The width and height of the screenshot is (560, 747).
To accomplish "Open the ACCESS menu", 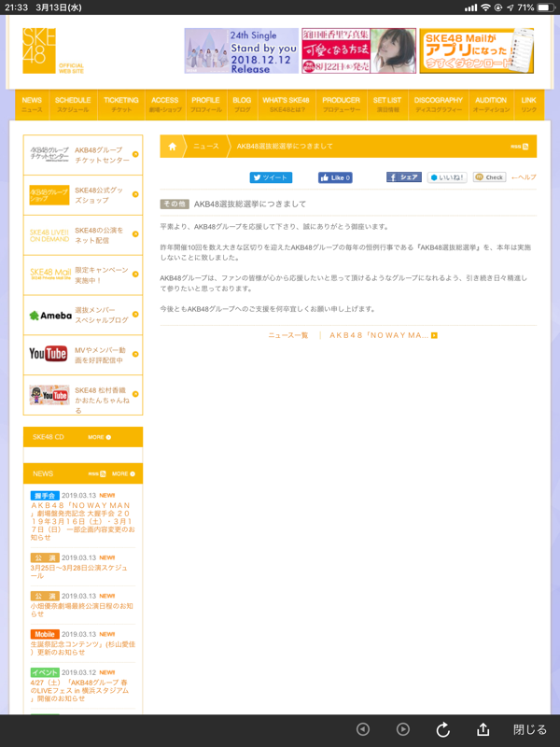I will pos(165,105).
